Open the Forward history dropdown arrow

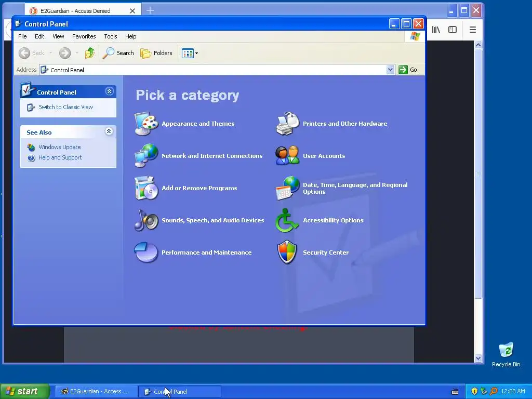77,53
